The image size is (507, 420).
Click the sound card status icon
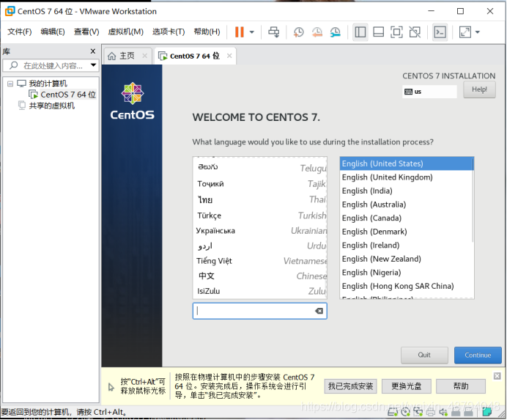tap(443, 412)
